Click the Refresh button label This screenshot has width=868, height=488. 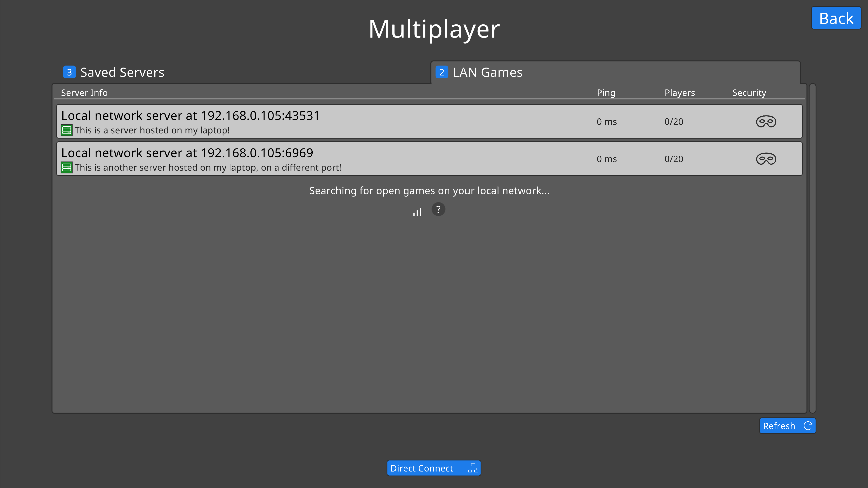click(779, 426)
